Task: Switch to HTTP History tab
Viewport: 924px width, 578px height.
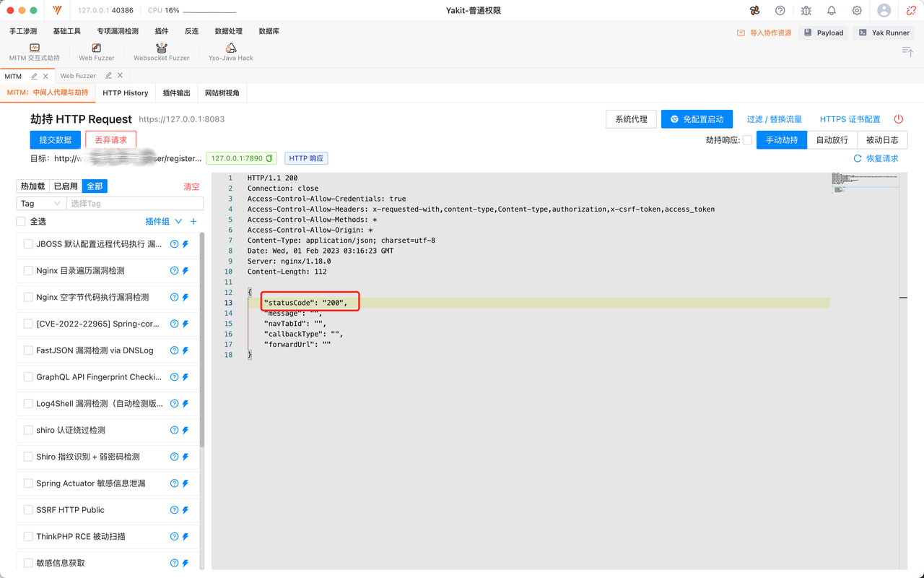Action: point(126,92)
